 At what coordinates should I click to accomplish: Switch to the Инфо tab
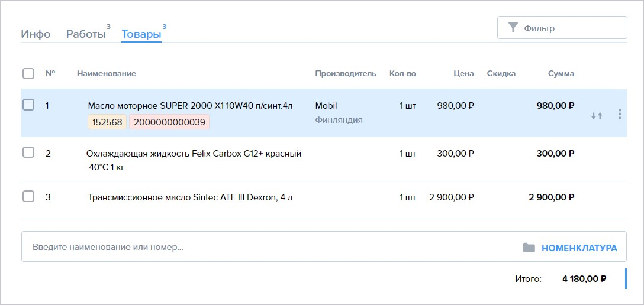click(36, 34)
